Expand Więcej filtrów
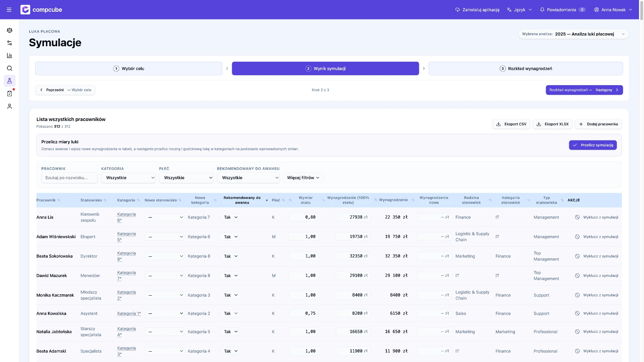This screenshot has width=644, height=362. click(303, 178)
